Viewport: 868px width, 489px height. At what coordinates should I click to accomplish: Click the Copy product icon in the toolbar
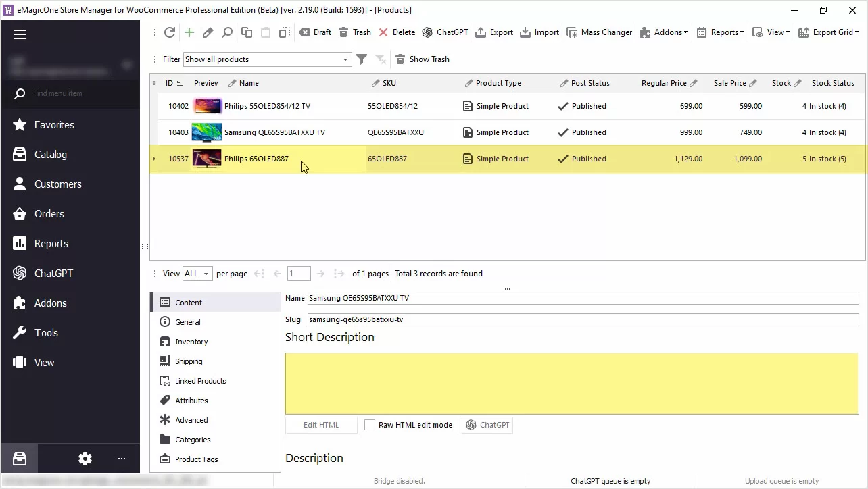point(247,32)
